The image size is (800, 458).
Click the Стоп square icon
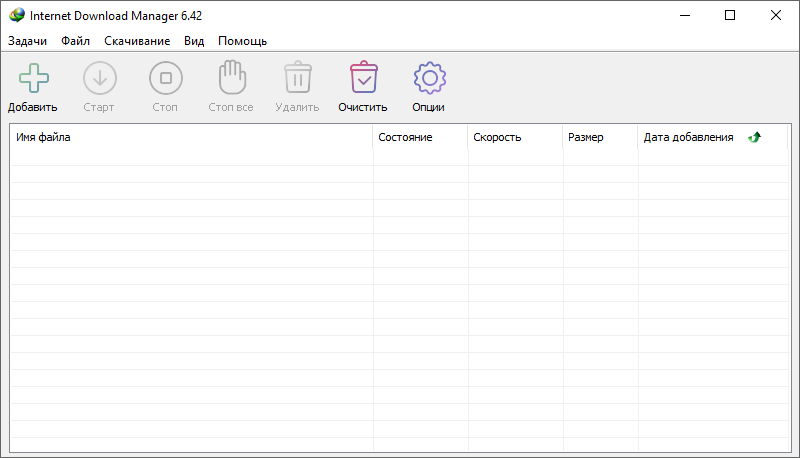point(166,78)
